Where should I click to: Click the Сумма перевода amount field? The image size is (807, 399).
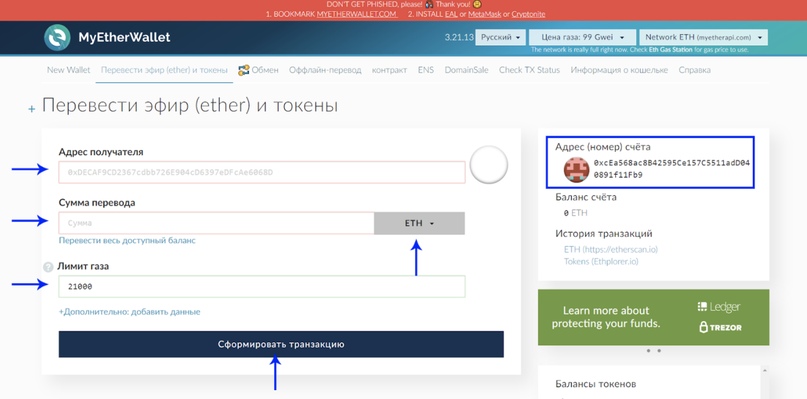point(216,223)
